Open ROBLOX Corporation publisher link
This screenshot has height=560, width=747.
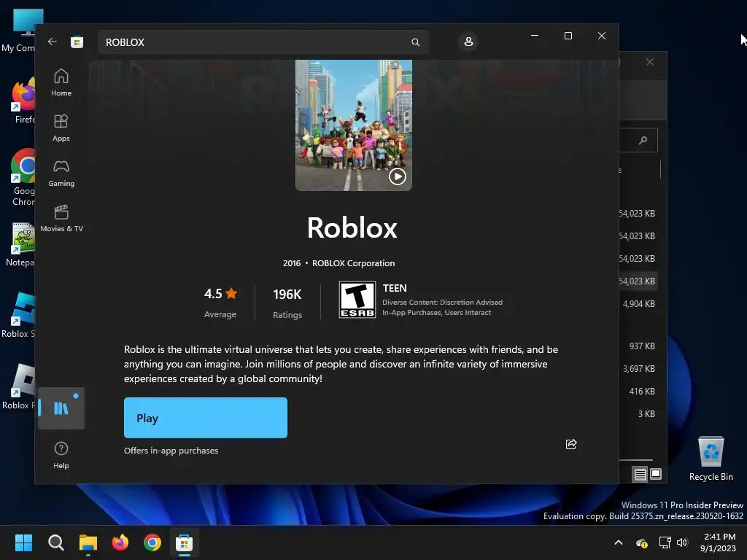353,262
